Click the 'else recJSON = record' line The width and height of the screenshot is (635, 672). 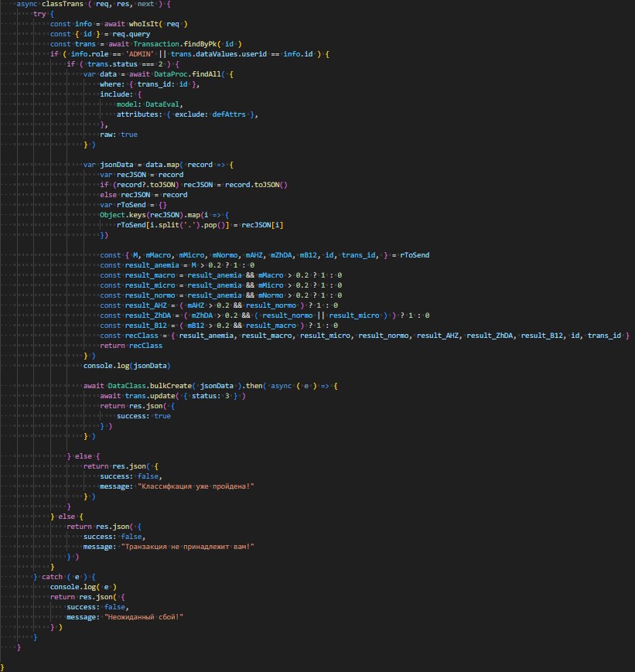click(x=144, y=195)
